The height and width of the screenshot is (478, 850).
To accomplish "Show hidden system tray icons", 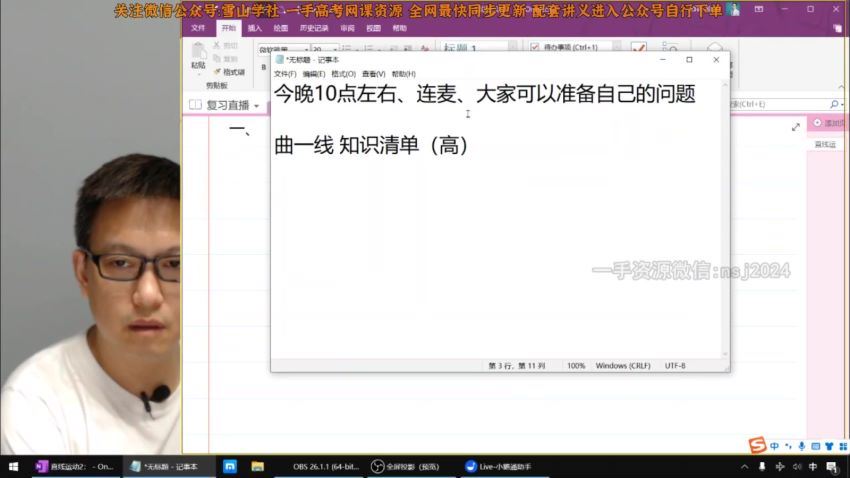I will coord(744,467).
